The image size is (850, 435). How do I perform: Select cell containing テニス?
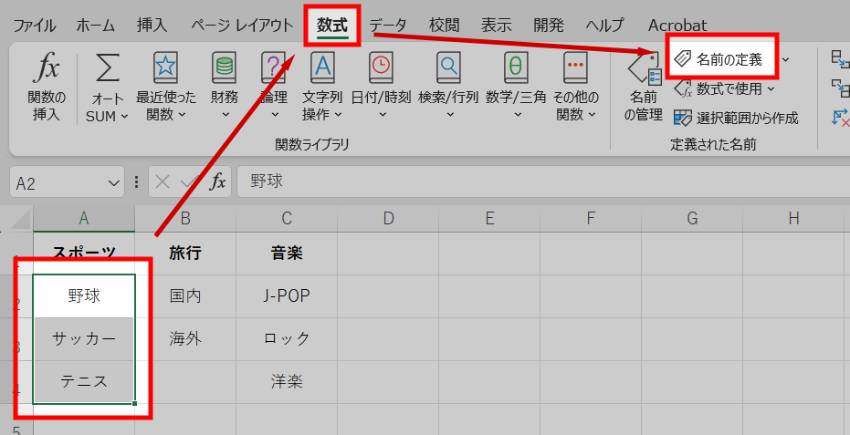84,382
